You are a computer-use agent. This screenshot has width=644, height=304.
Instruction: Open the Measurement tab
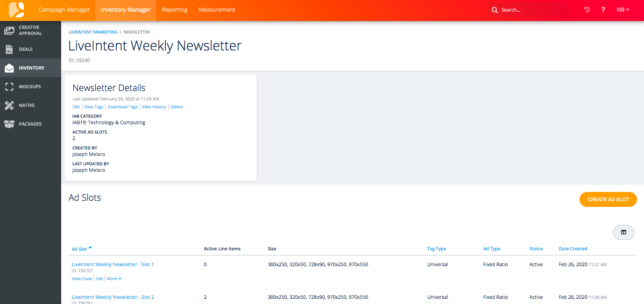[x=216, y=9]
